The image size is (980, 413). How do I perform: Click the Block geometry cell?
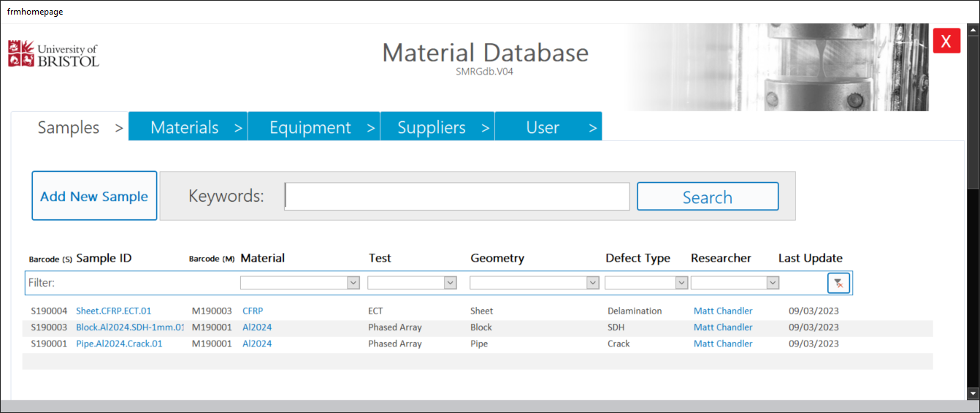point(481,327)
